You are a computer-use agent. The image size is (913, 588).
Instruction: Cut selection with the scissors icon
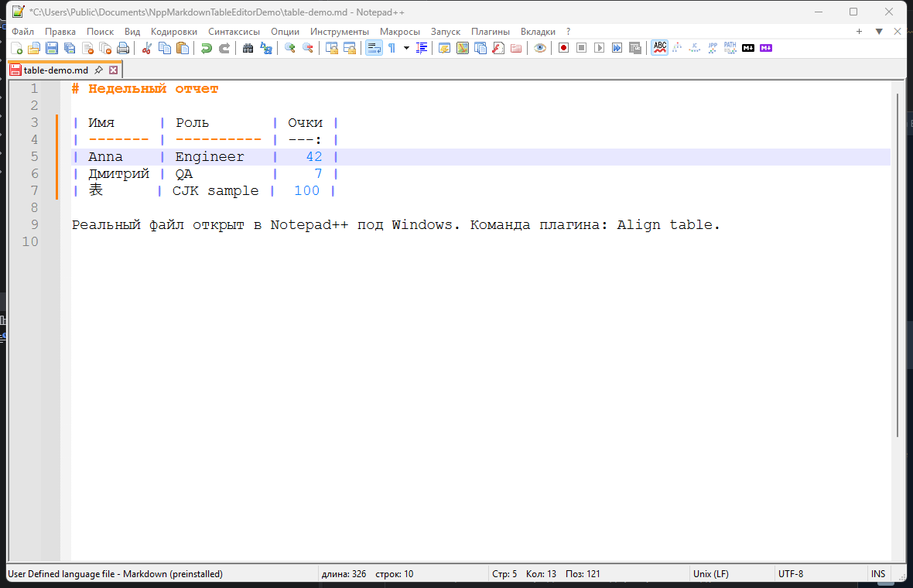click(147, 48)
